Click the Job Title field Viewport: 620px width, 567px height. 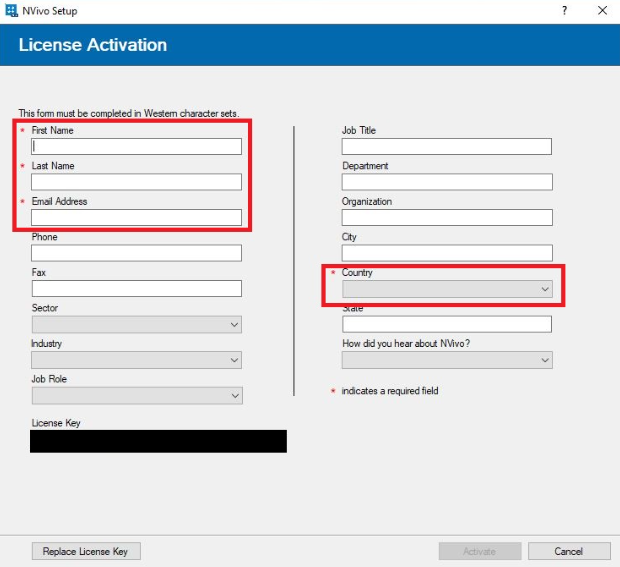click(447, 146)
